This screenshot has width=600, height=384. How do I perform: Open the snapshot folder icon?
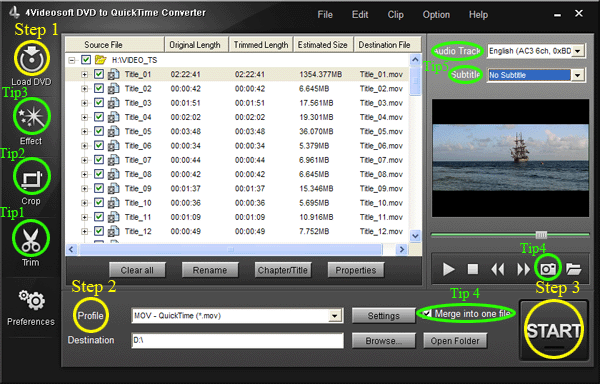tap(574, 269)
